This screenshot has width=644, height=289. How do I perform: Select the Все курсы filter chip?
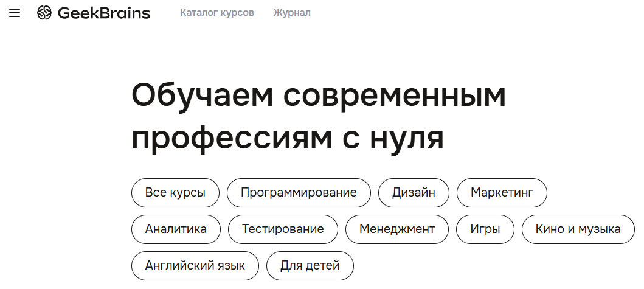click(175, 193)
